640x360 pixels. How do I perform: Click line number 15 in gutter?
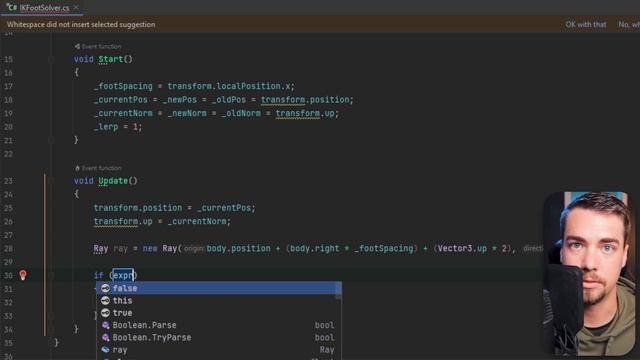tap(8, 59)
